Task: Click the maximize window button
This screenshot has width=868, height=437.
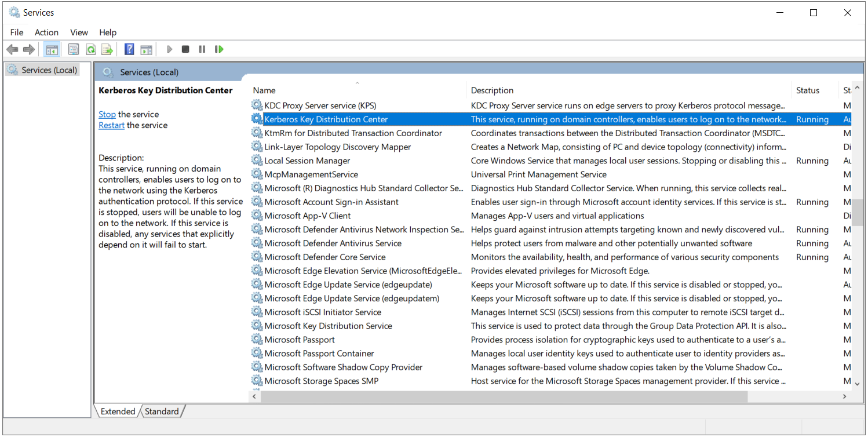Action: pyautogui.click(x=814, y=13)
